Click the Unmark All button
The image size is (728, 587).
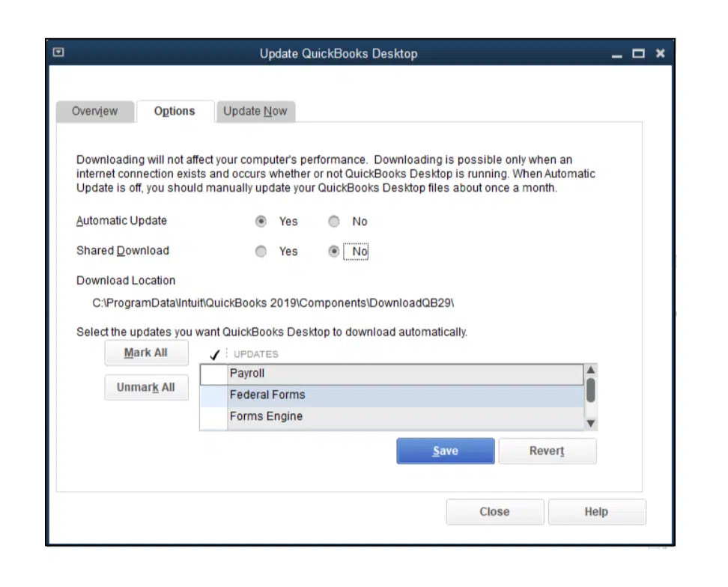point(146,388)
